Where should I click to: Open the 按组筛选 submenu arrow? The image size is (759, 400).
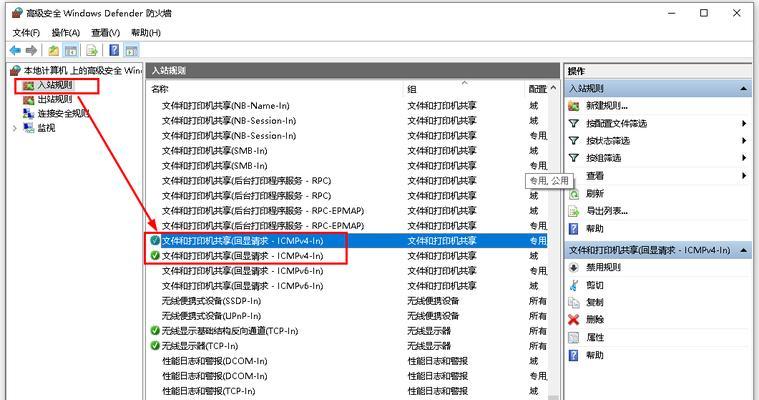click(x=744, y=158)
